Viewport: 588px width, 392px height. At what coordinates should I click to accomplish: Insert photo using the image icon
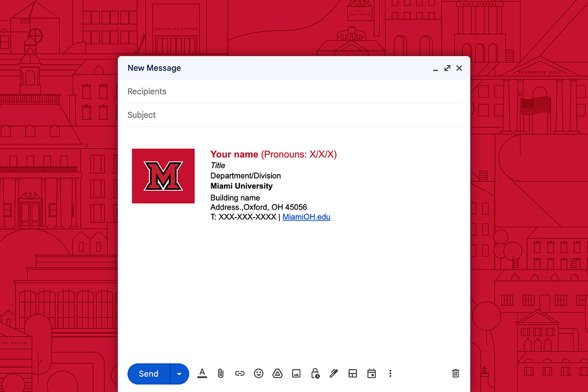296,373
